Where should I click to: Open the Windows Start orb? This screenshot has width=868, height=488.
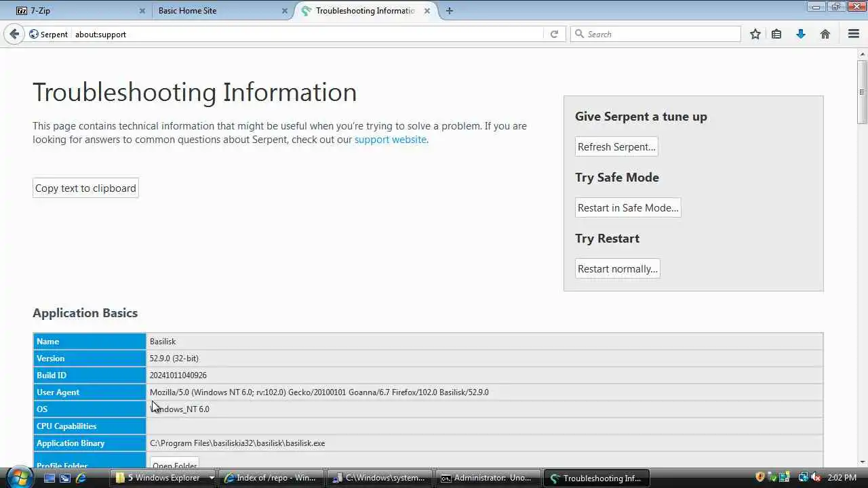19,476
